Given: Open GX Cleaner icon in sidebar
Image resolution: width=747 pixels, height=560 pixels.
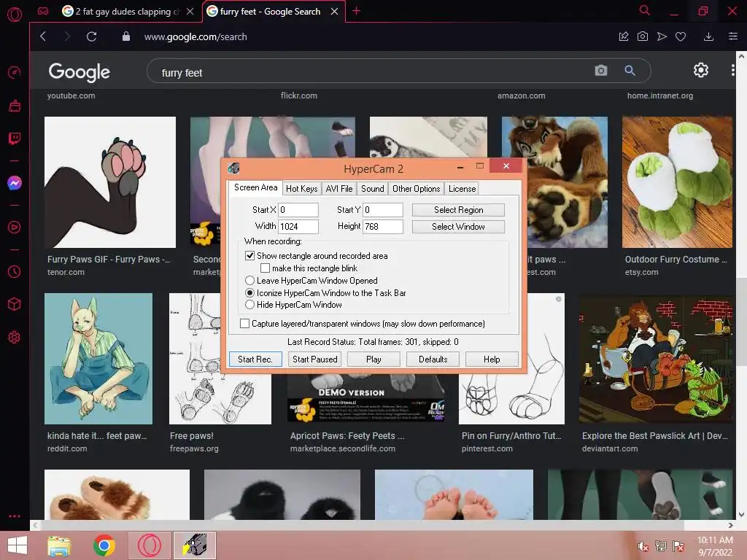Looking at the screenshot, I should coord(15,106).
